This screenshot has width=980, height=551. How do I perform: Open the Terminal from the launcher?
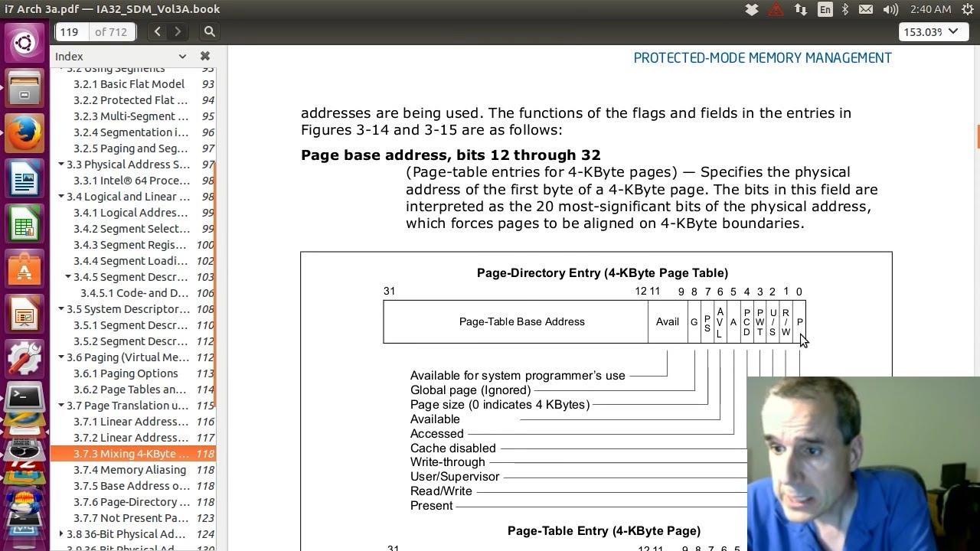pos(24,399)
